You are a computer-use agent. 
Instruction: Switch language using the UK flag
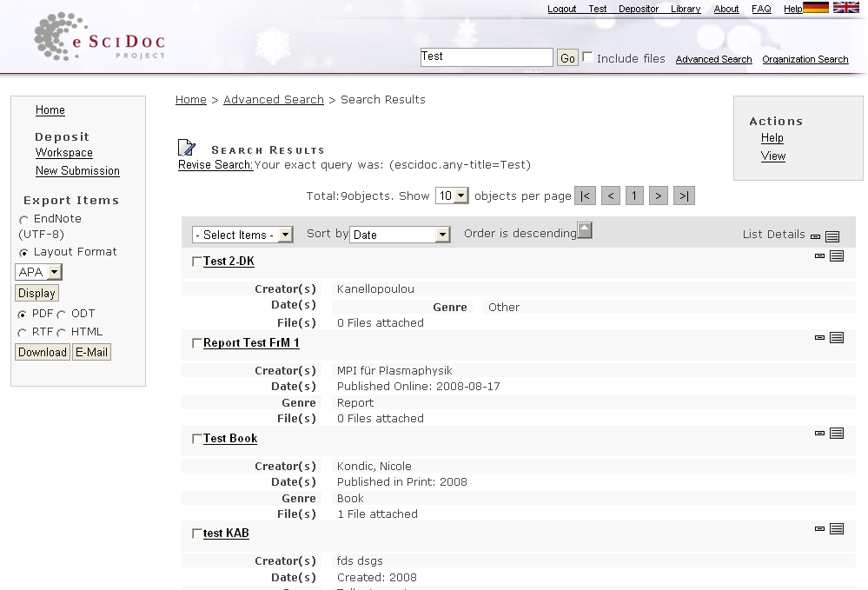845,8
